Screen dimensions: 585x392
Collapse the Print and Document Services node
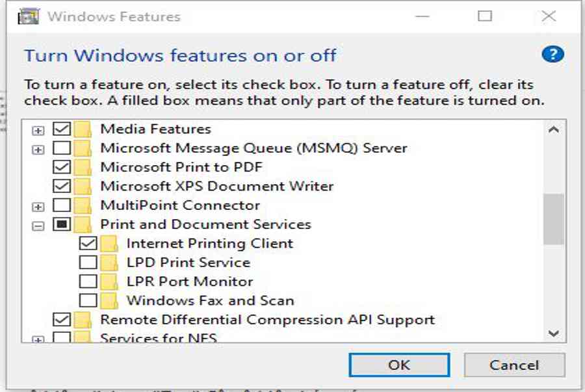pyautogui.click(x=38, y=226)
